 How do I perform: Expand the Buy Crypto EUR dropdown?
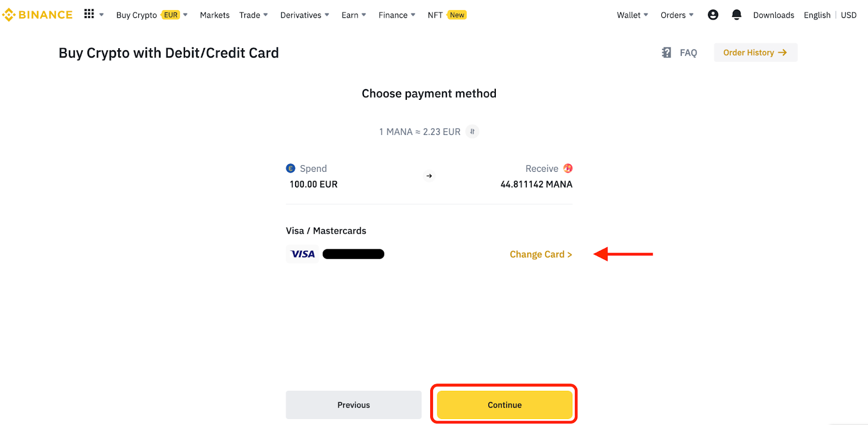pyautogui.click(x=152, y=15)
